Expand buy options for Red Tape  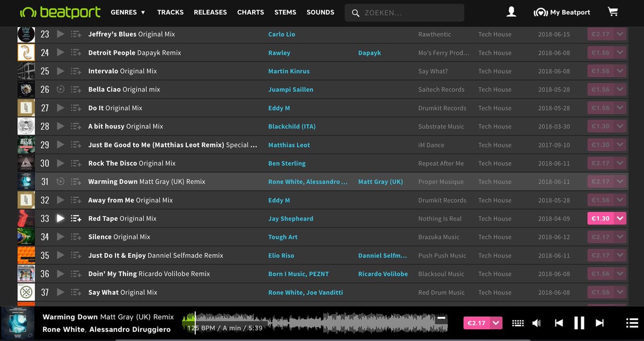click(620, 219)
